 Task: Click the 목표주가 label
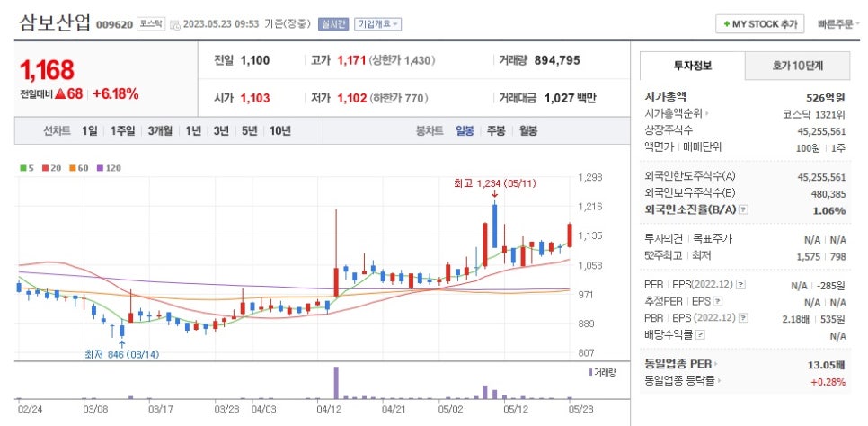click(713, 239)
